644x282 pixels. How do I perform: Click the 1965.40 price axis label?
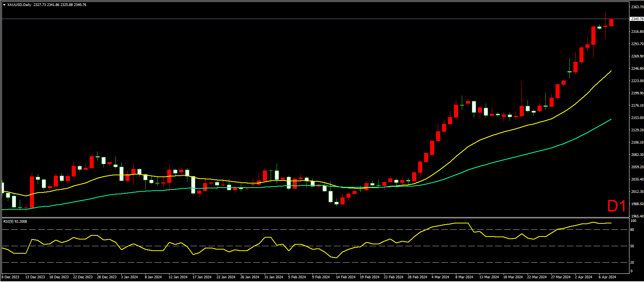coord(637,216)
